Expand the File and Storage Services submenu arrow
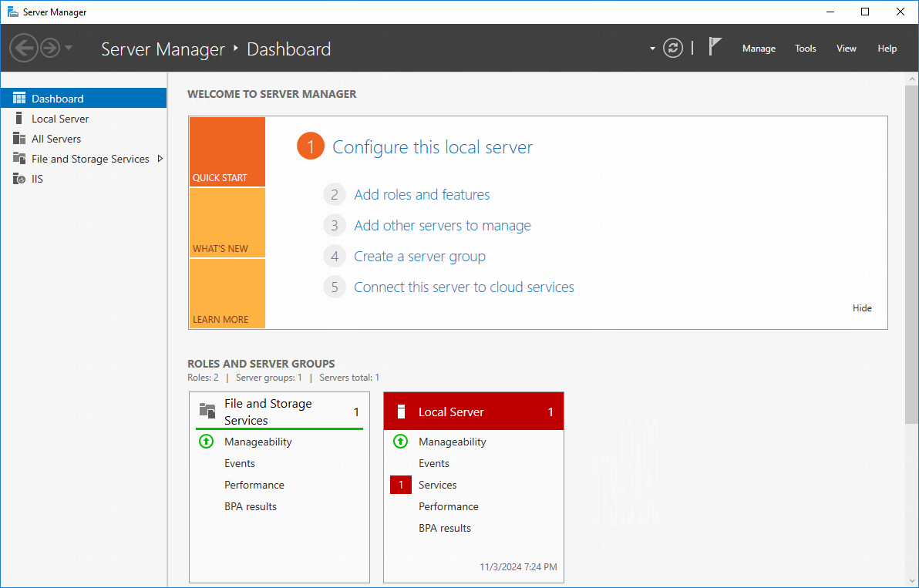 pos(160,159)
